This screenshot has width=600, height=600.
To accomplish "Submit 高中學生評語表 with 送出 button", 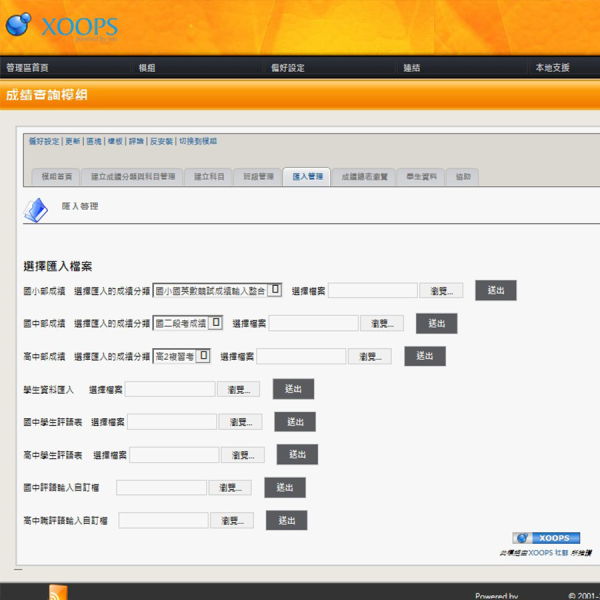I will [x=297, y=455].
